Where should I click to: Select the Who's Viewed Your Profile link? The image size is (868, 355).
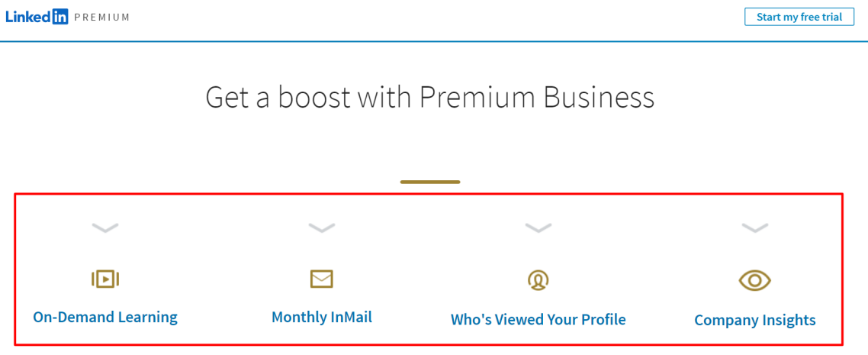point(538,320)
